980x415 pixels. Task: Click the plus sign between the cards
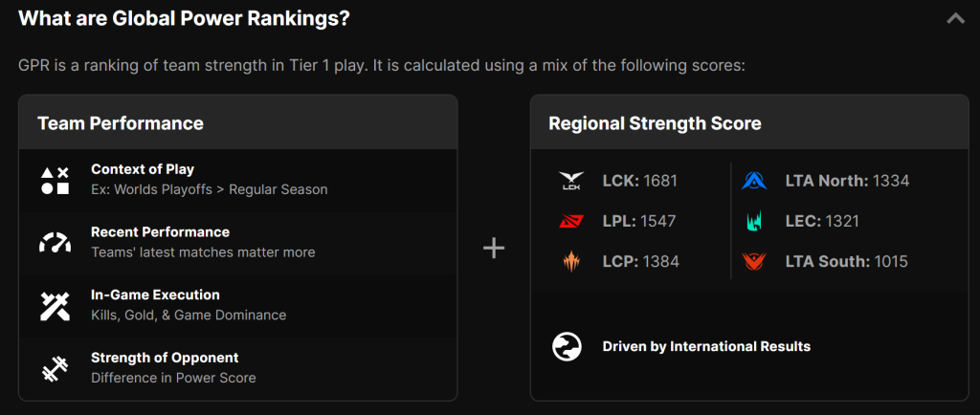click(494, 249)
